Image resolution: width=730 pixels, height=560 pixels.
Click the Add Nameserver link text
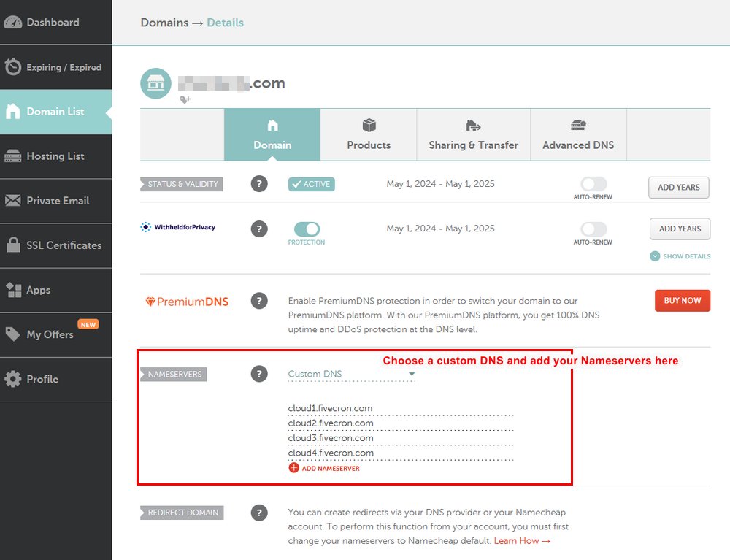click(x=331, y=468)
